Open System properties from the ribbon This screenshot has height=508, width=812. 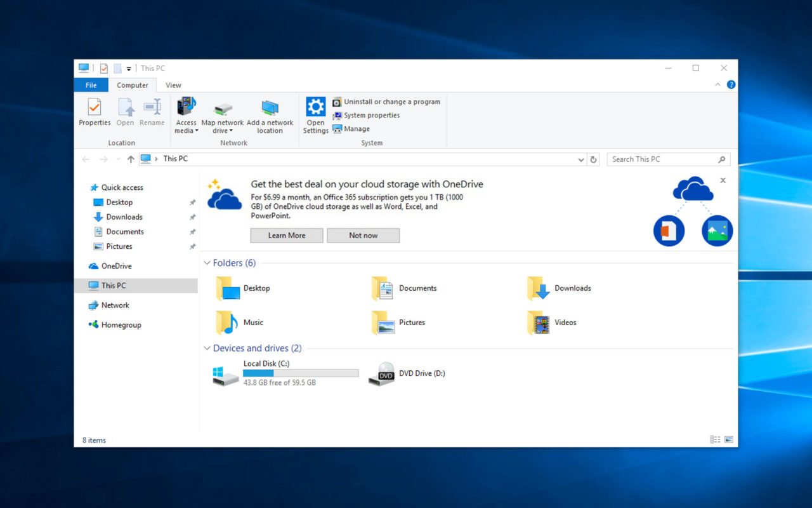click(366, 116)
